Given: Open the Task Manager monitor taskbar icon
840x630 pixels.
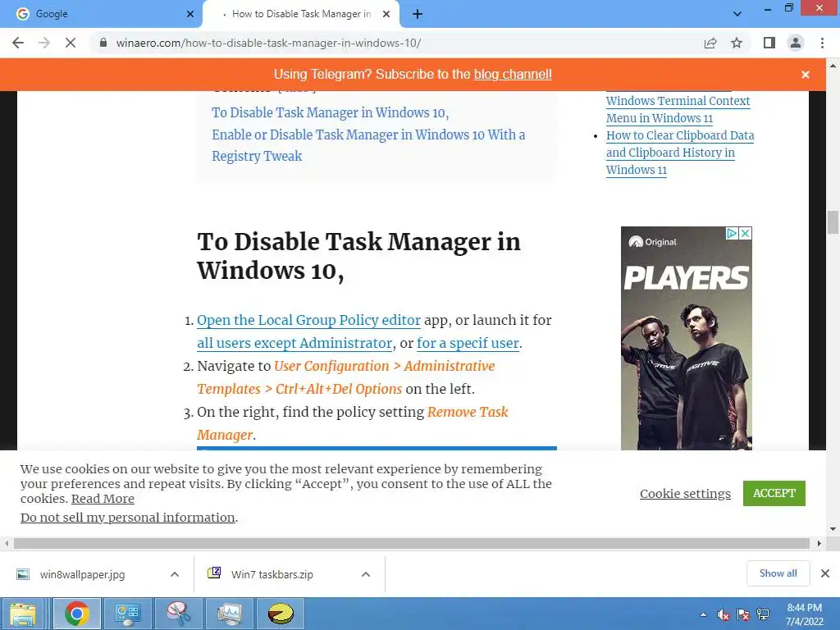Looking at the screenshot, I should point(230,614).
